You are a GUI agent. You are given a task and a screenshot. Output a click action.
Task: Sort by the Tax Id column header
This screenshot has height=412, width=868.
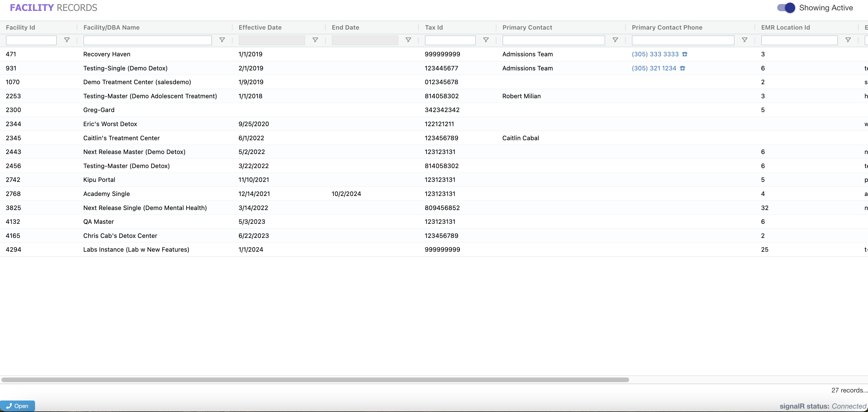pos(434,28)
